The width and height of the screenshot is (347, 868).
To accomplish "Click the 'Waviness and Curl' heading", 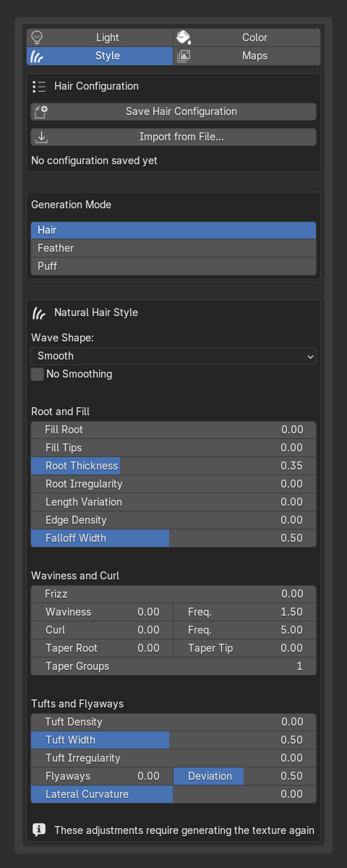I will pyautogui.click(x=75, y=576).
